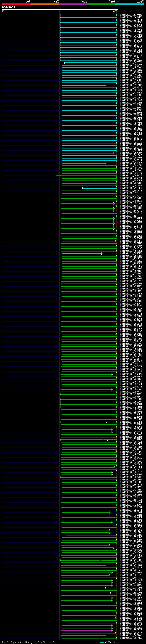The height and width of the screenshot is (644, 146).
Task: Open hit UniRef100_B7FHN1
Action: click(x=131, y=15)
